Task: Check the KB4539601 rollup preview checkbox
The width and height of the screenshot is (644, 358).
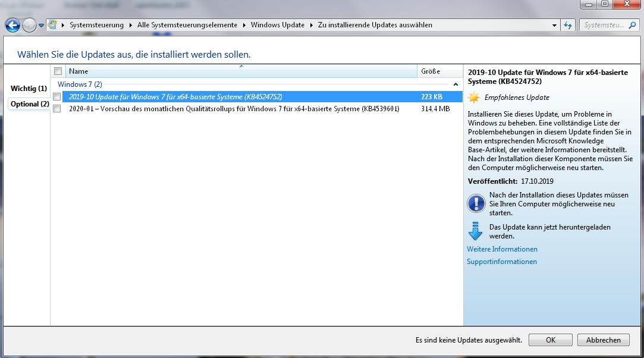Action: click(56, 109)
